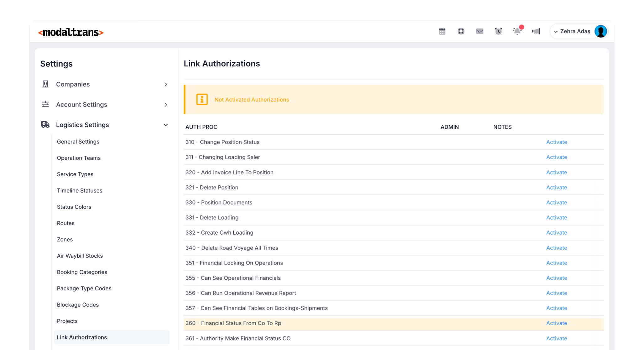644x350 pixels.
Task: Collapse the Logistics Settings section
Action: 166,125
